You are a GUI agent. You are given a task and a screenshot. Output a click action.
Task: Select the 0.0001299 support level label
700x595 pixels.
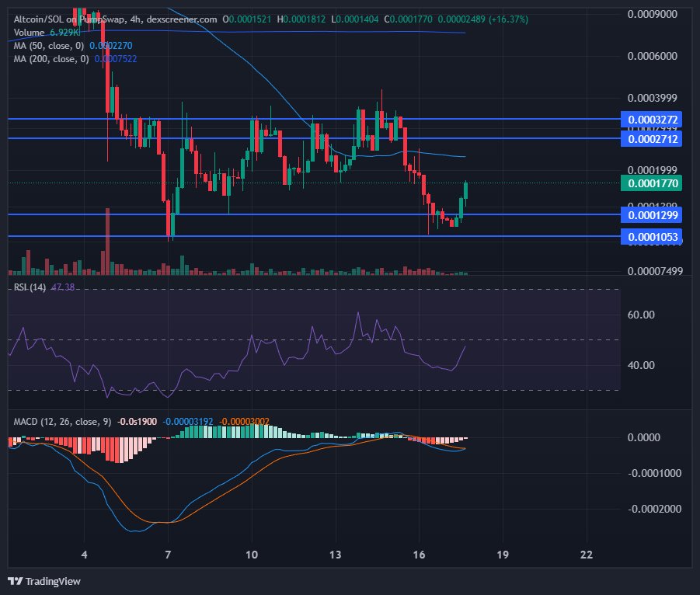point(651,215)
